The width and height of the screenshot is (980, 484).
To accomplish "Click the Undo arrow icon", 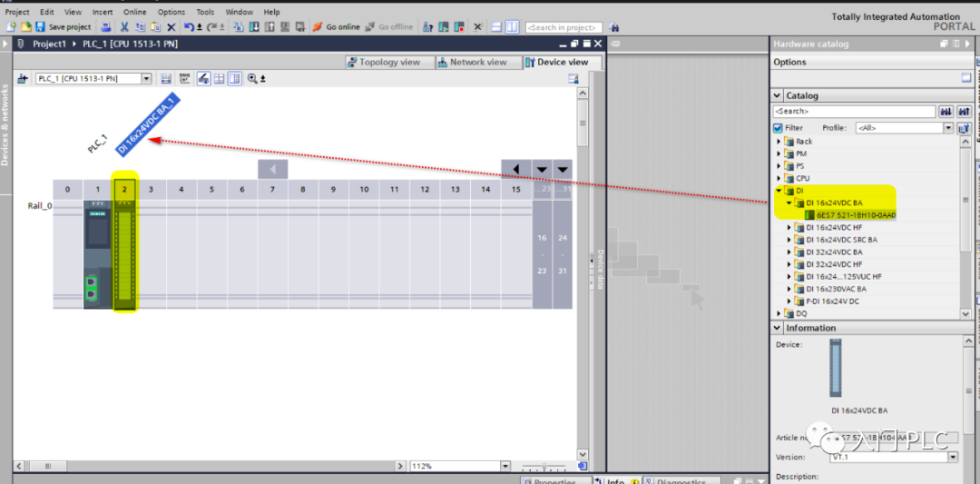I will click(x=190, y=27).
